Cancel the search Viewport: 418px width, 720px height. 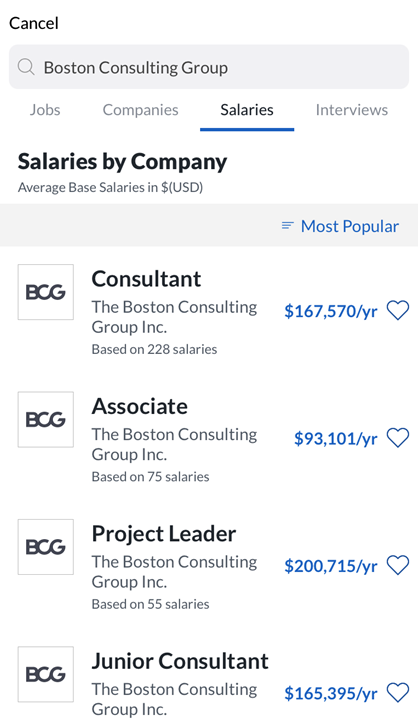tap(34, 23)
